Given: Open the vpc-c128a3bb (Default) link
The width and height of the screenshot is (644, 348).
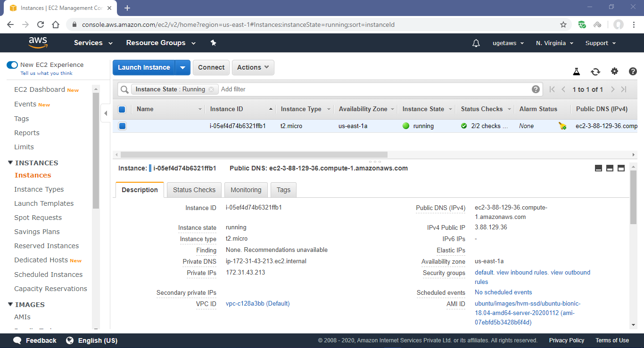Looking at the screenshot, I should click(258, 304).
